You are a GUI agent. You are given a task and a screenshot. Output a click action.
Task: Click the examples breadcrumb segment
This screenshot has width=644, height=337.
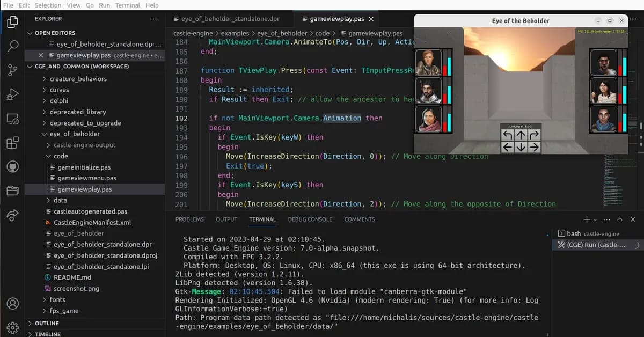235,33
